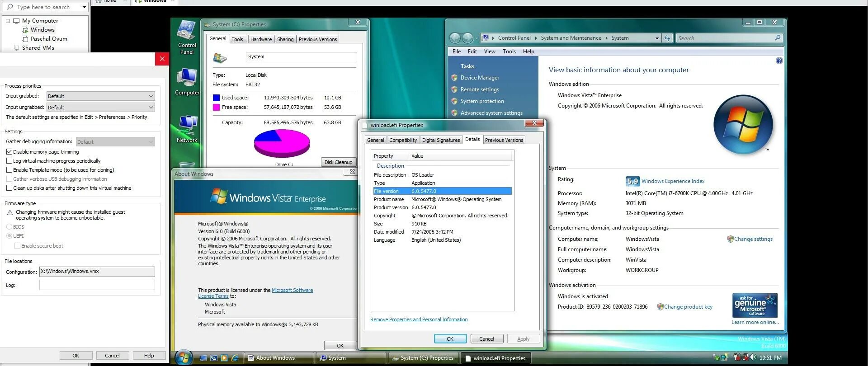The width and height of the screenshot is (868, 366).
Task: Open Digital Signatures tab in winload.efi Properties
Action: click(x=441, y=140)
